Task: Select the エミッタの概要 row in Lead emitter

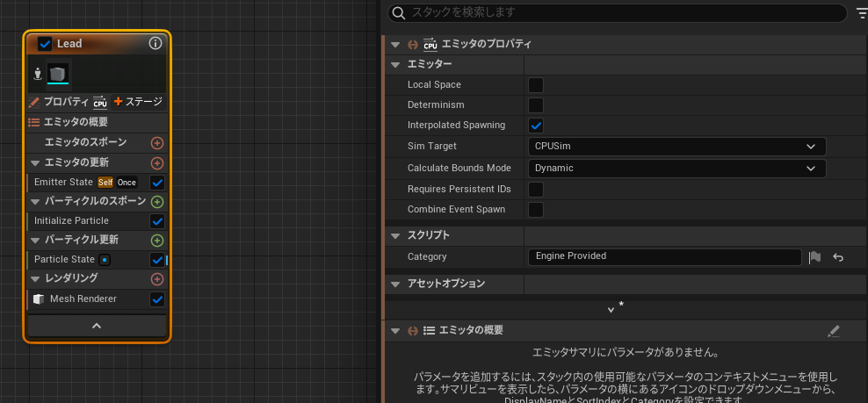Action: coord(97,122)
